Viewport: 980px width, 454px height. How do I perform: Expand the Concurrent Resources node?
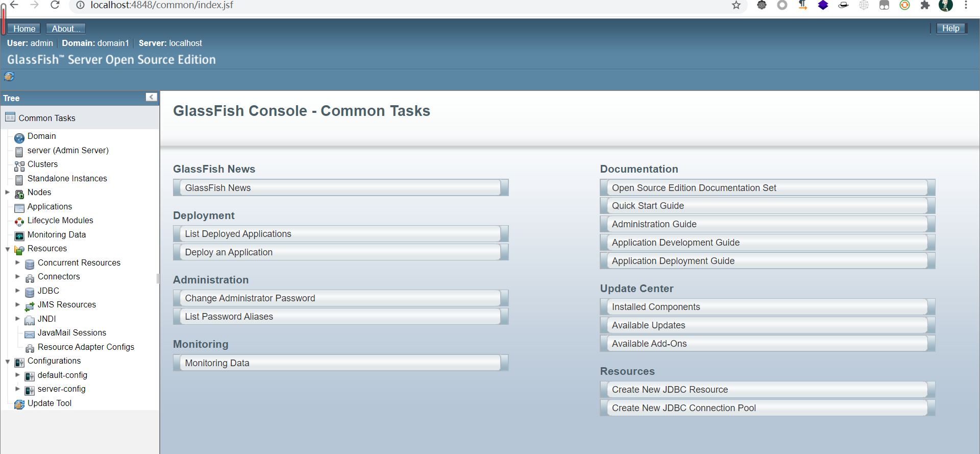[17, 262]
